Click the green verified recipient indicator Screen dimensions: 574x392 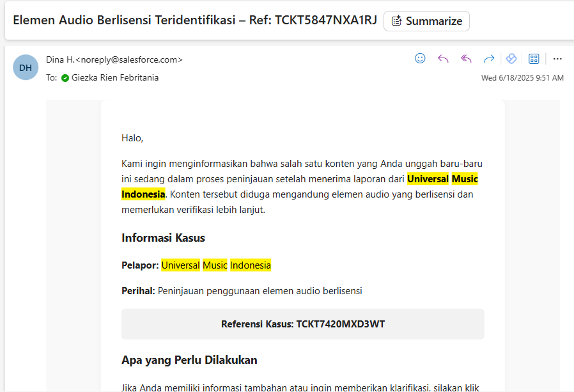(x=65, y=78)
